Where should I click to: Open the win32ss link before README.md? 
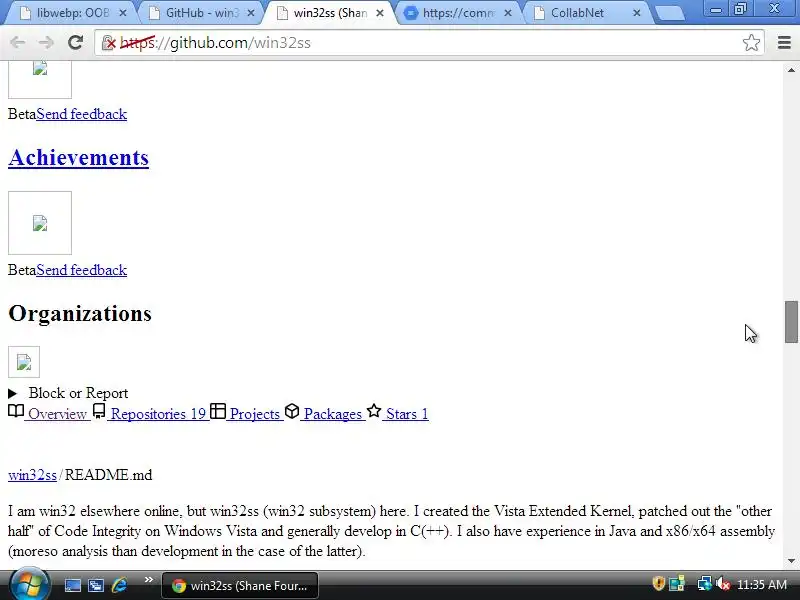click(32, 475)
